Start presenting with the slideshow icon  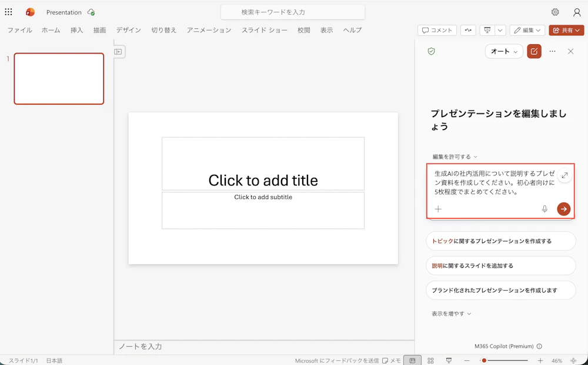[487, 31]
